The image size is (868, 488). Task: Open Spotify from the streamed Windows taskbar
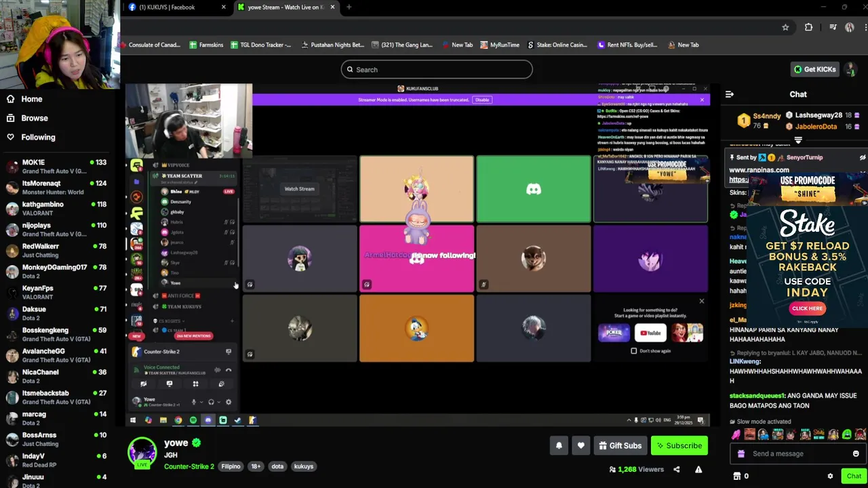click(193, 420)
